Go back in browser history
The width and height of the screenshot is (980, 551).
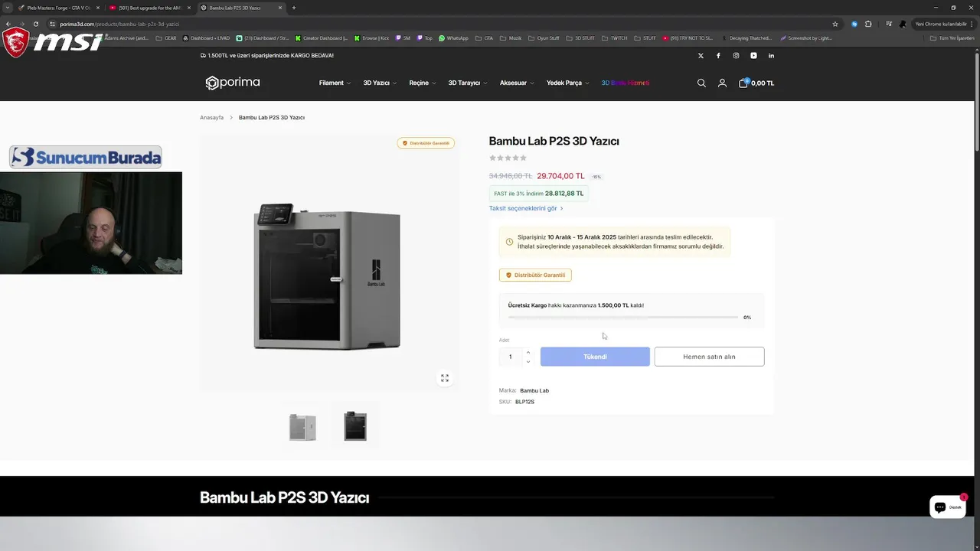pos(8,24)
